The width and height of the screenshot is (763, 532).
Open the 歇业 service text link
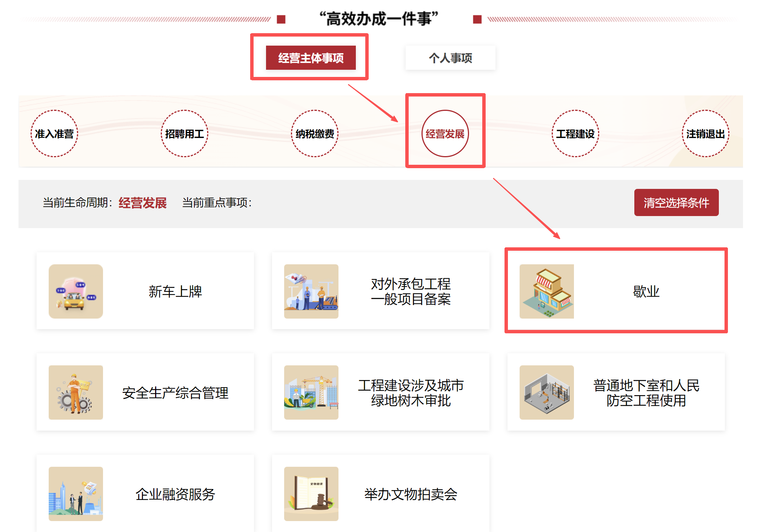(x=646, y=291)
